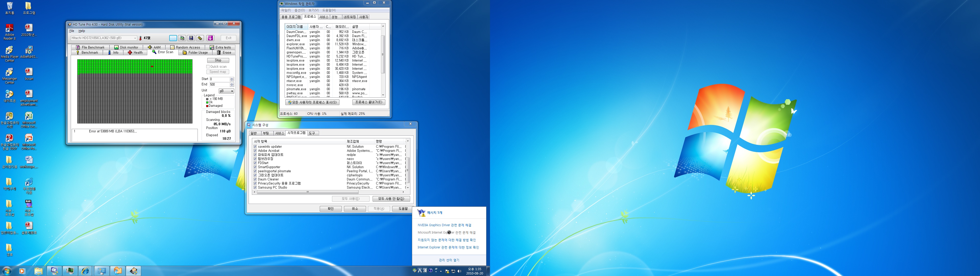Click the Action Center flag tray icon

(447, 271)
